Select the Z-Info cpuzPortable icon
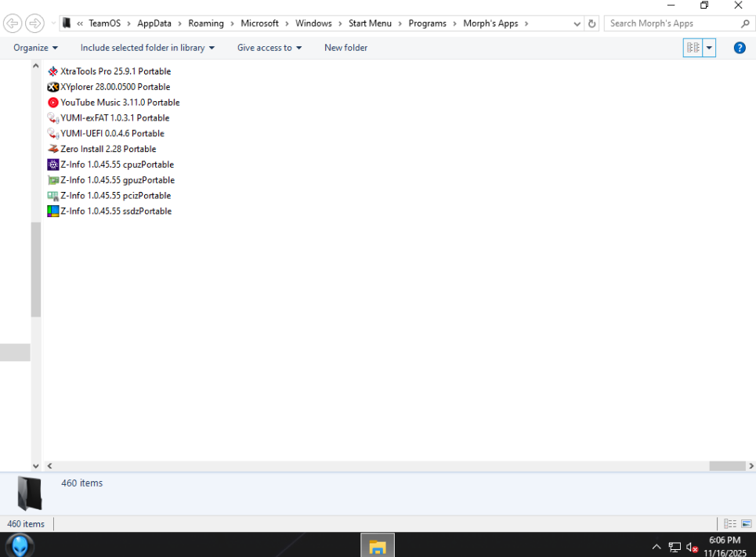Viewport: 756px width, 557px height. 53,165
